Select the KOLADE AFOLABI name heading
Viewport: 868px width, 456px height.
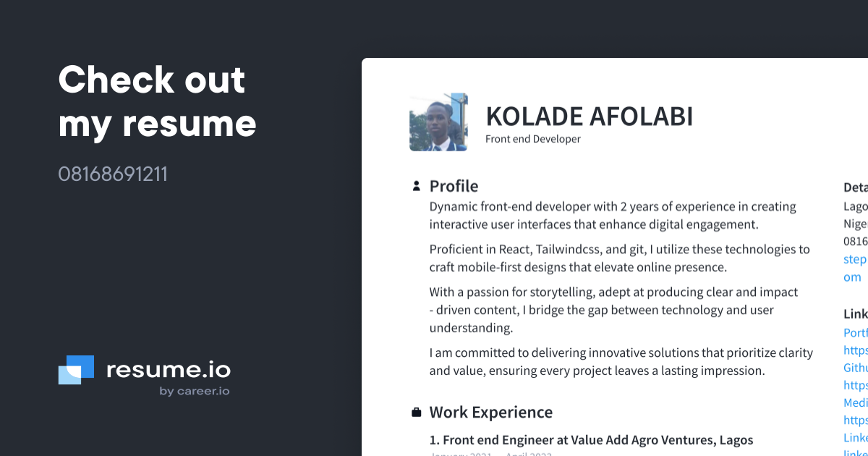click(589, 117)
